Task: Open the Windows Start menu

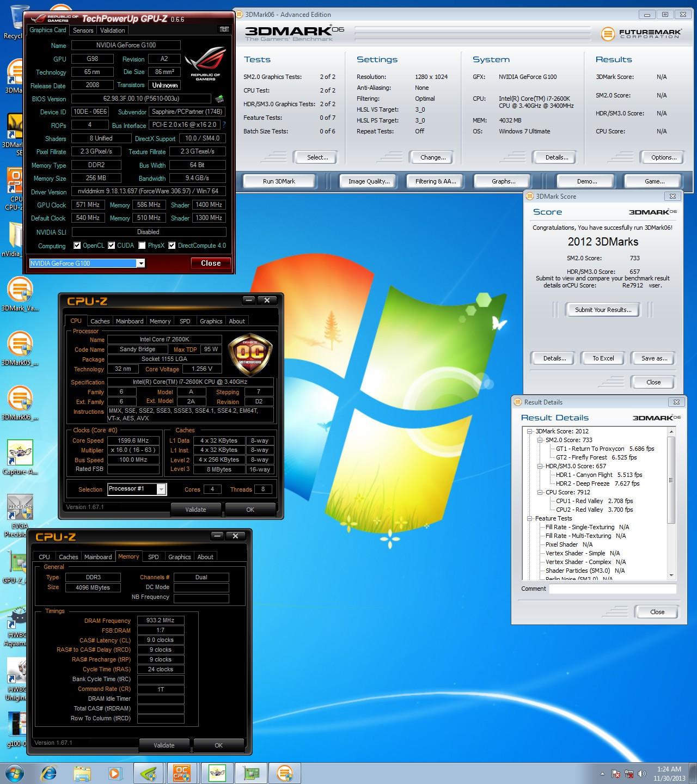Action: pyautogui.click(x=14, y=773)
